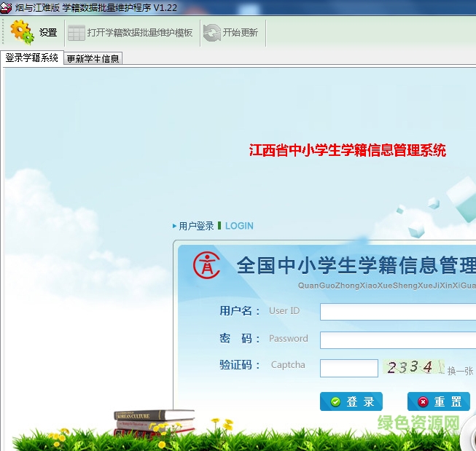Click the 开始更新 toolbar label
Image resolution: width=476 pixels, height=451 pixels.
tap(241, 33)
